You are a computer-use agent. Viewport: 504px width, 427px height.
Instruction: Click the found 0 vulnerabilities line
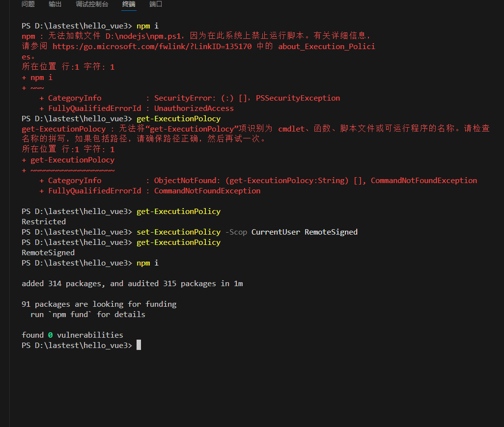[x=72, y=335]
